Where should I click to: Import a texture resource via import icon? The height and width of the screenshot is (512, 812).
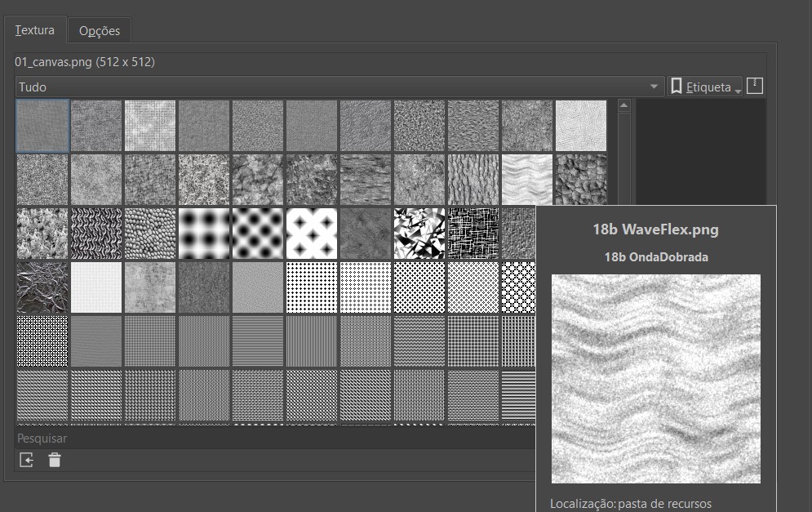coord(26,460)
